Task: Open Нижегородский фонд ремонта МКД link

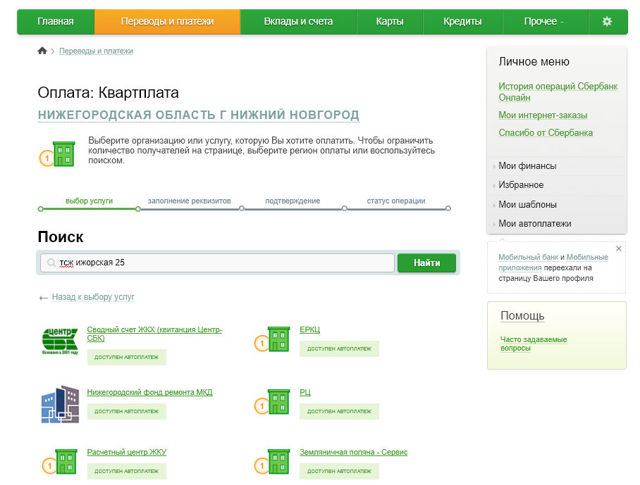Action: point(150,392)
